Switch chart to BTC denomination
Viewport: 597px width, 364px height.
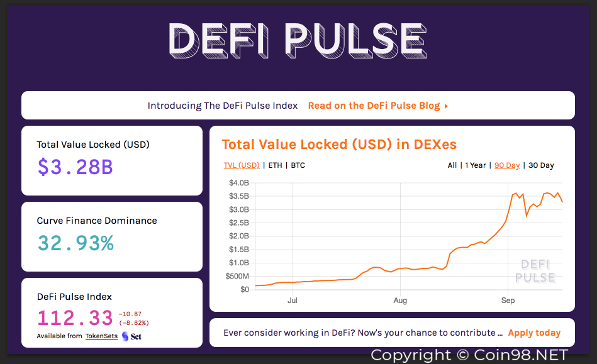coord(298,165)
